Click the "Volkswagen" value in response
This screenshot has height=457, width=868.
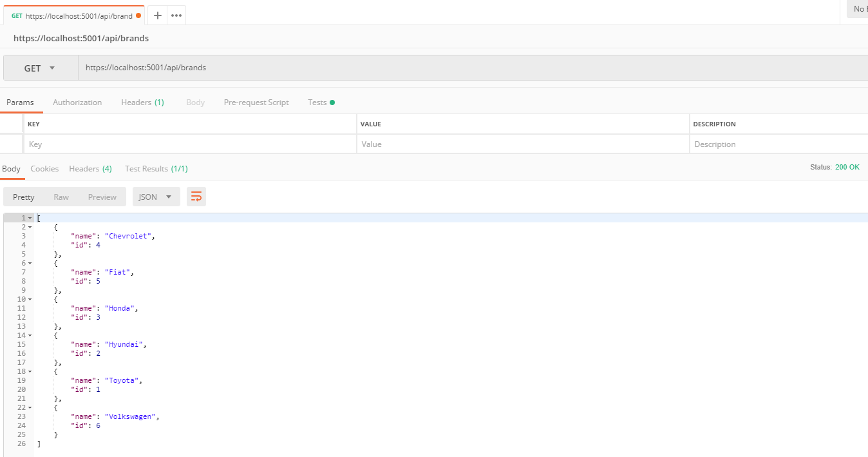pos(130,416)
